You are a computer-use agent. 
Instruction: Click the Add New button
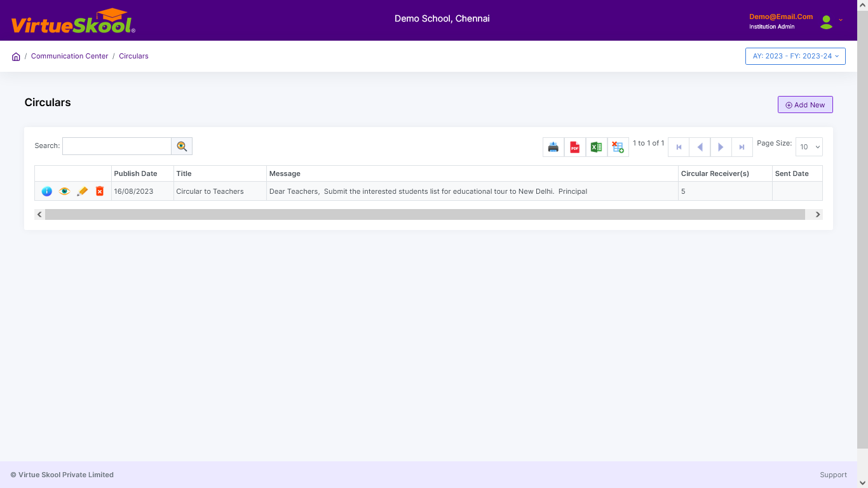point(805,105)
